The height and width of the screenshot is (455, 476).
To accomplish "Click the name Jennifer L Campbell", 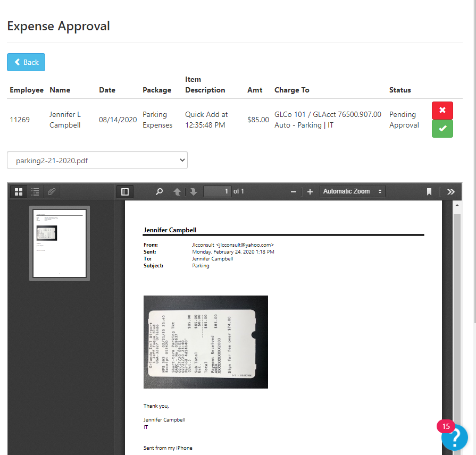I will 65,120.
